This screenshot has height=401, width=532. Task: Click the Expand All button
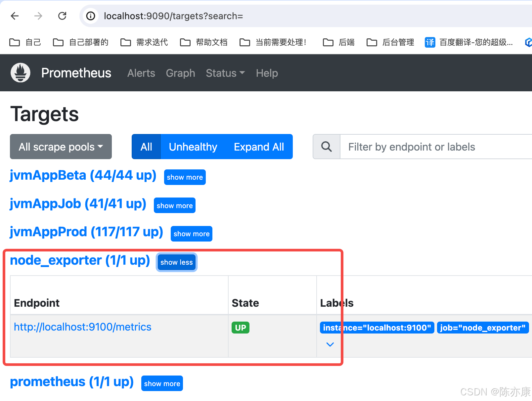[x=259, y=147]
